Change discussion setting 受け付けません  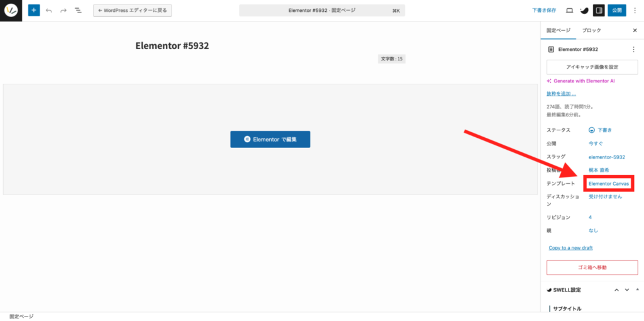tap(606, 196)
